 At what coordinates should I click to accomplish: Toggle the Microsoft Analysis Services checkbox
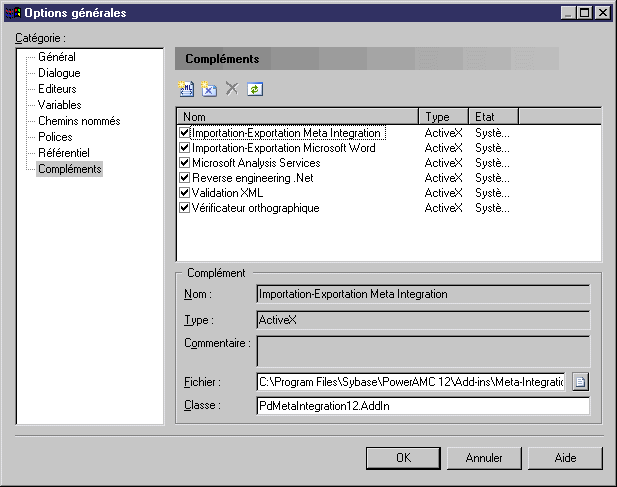184,163
